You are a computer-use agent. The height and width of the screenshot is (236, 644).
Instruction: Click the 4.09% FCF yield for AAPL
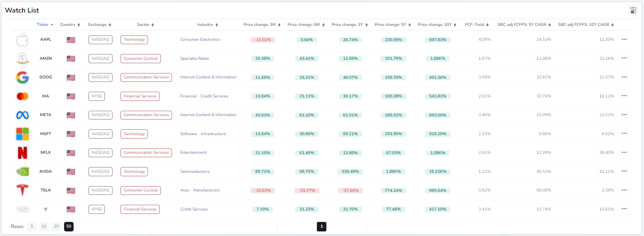[485, 40]
